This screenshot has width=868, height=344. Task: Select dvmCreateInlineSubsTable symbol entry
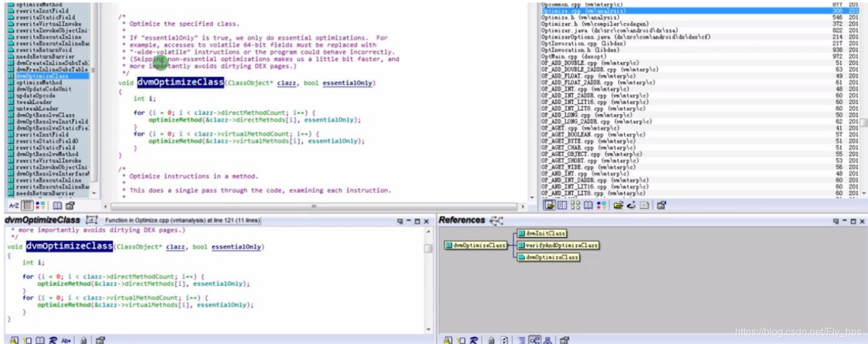(48, 63)
